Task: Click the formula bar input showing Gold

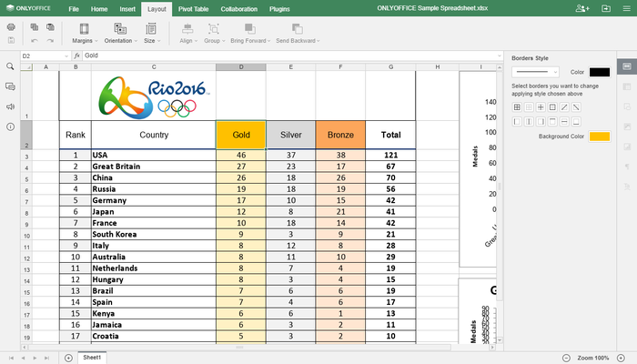Action: (x=288, y=56)
